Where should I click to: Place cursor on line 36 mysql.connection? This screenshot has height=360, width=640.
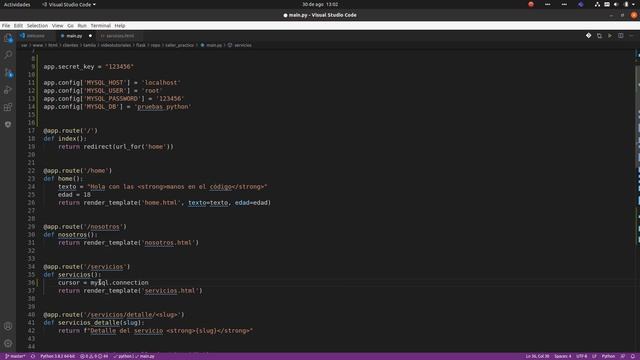point(119,282)
